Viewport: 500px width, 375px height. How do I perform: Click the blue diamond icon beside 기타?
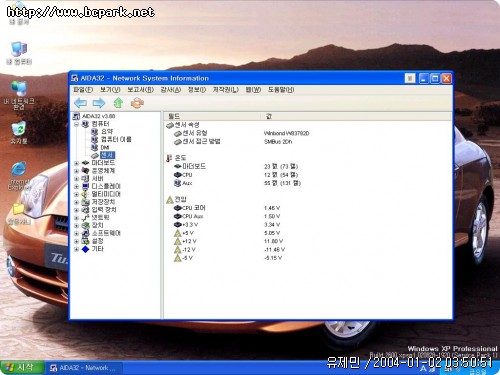[86, 249]
